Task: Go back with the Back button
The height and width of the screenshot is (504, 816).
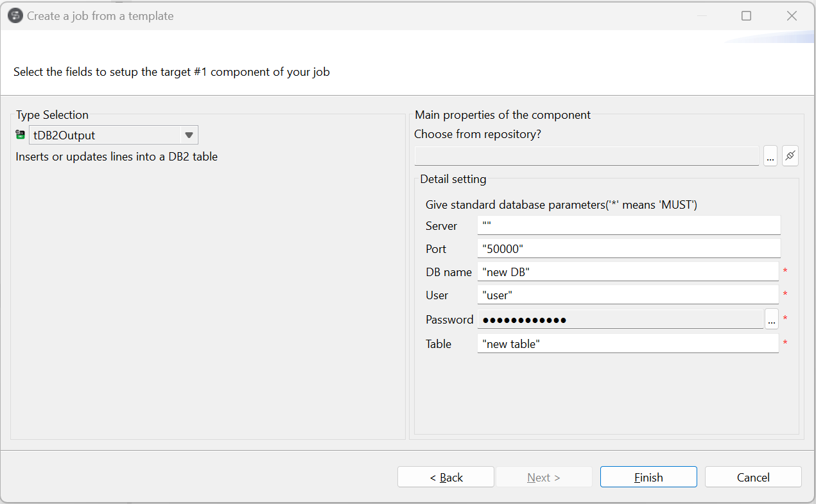Action: 446,477
